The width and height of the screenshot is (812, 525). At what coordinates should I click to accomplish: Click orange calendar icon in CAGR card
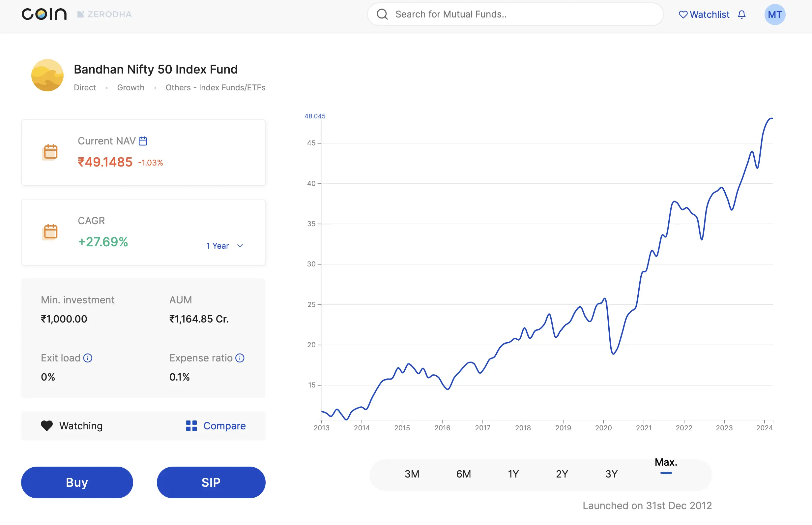50,232
